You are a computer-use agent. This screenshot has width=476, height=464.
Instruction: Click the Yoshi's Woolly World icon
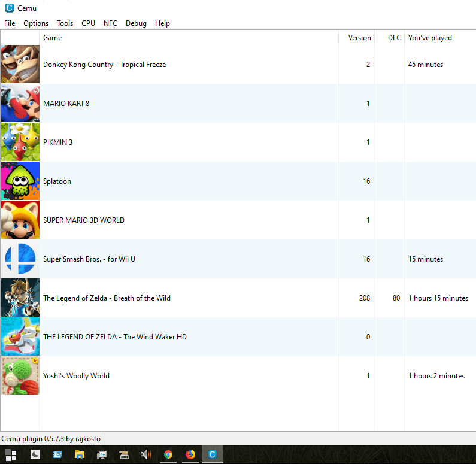(x=20, y=375)
